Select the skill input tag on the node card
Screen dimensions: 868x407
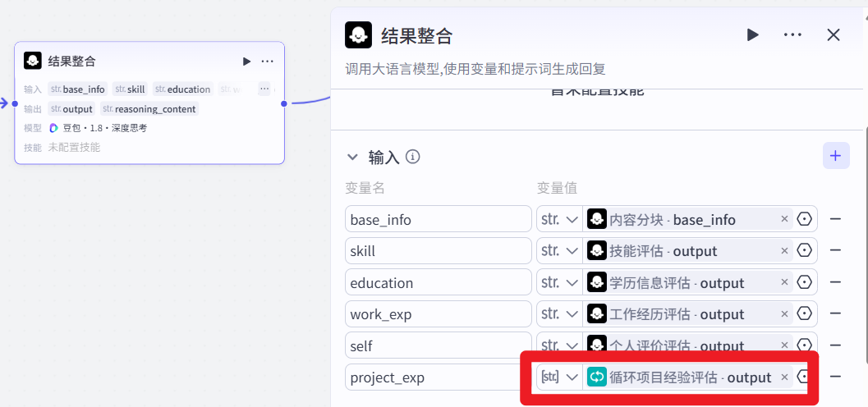(130, 89)
